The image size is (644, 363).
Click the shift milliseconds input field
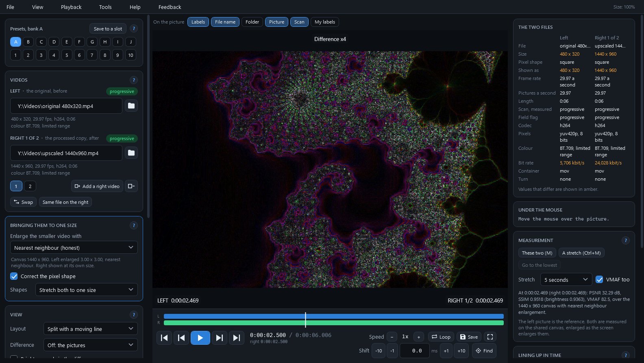pyautogui.click(x=415, y=351)
